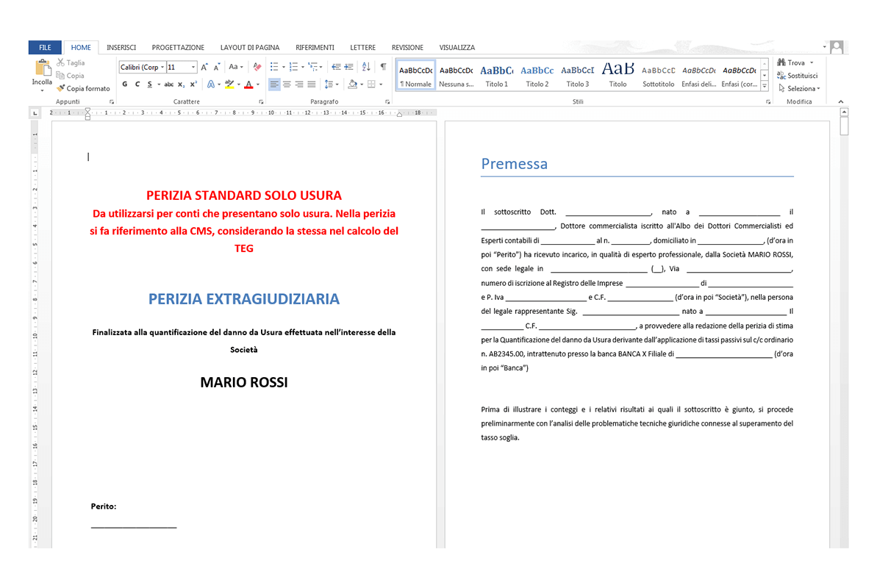This screenshot has height=588, width=877.
Task: Open Stili pane launcher
Action: point(768,102)
